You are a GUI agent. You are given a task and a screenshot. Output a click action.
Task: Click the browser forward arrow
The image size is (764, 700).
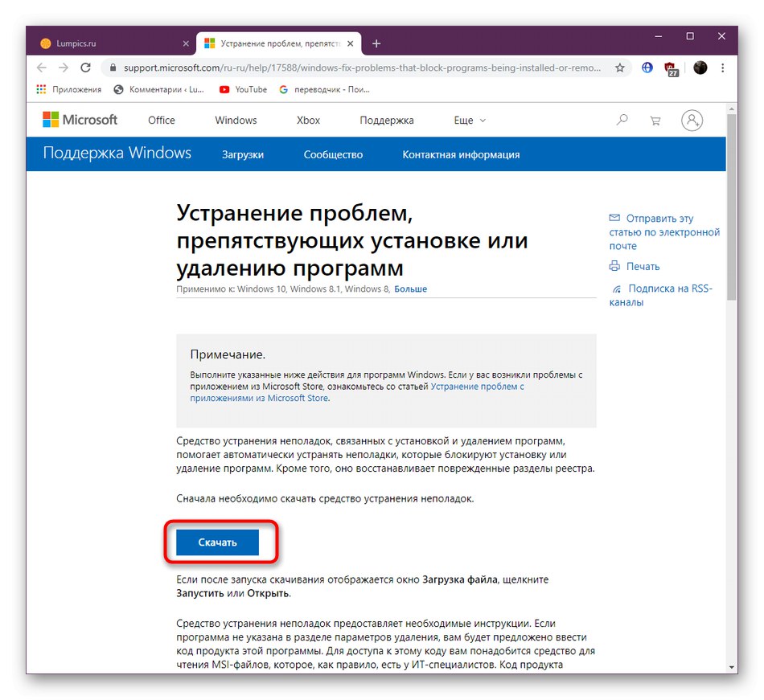coord(64,68)
